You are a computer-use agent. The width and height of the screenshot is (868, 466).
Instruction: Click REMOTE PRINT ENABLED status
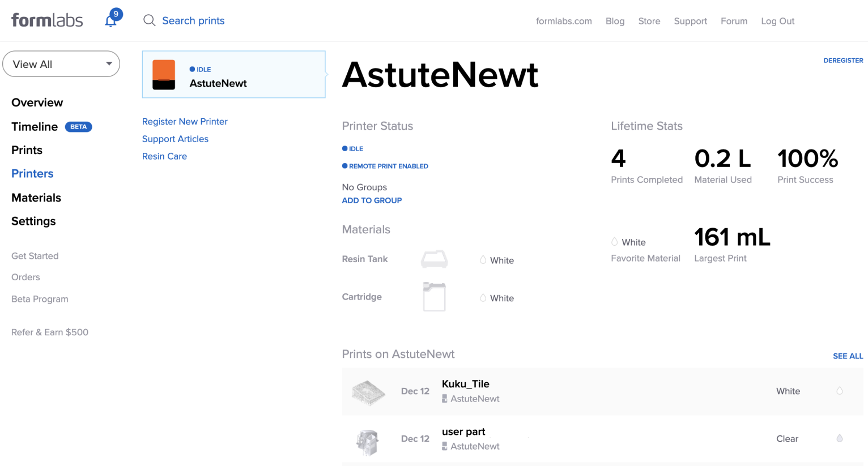pyautogui.click(x=385, y=166)
